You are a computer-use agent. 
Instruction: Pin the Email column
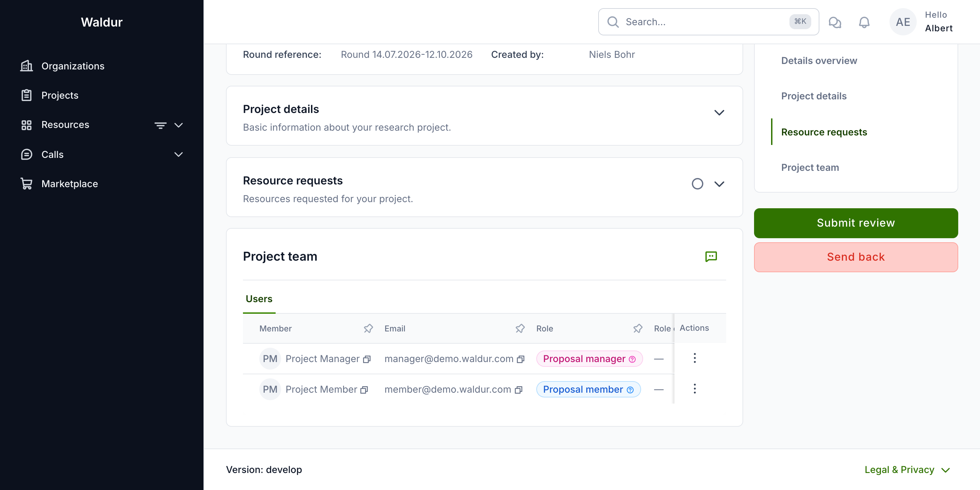pos(520,328)
